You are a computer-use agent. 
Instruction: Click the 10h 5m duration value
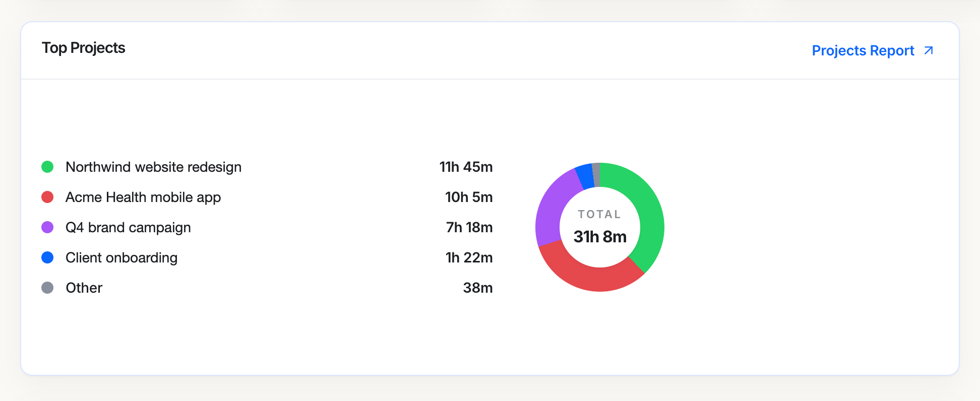tap(469, 197)
